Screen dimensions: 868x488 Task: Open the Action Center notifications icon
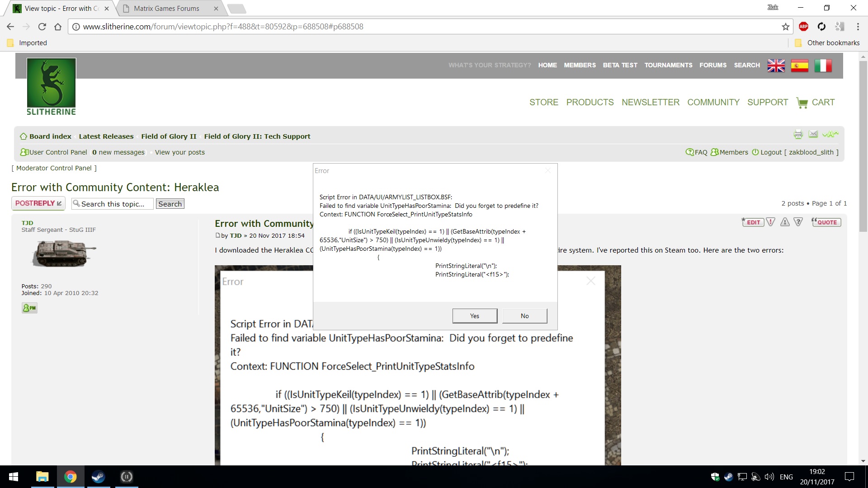849,477
